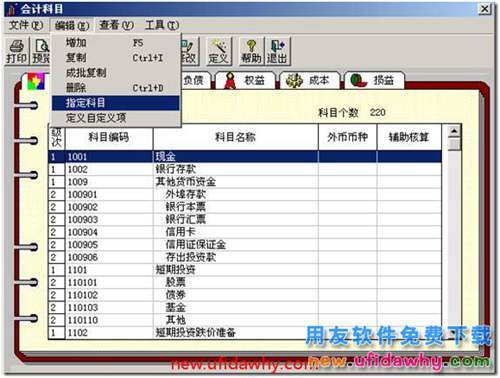Select the row 100904 信用卡

tap(245, 232)
